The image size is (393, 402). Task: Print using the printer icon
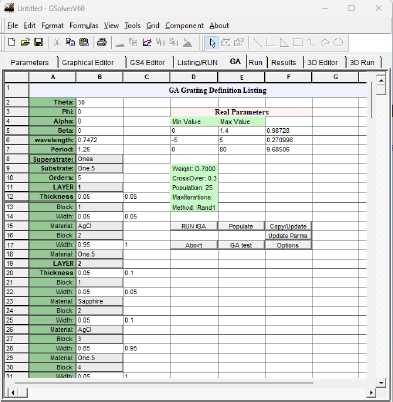click(x=102, y=42)
